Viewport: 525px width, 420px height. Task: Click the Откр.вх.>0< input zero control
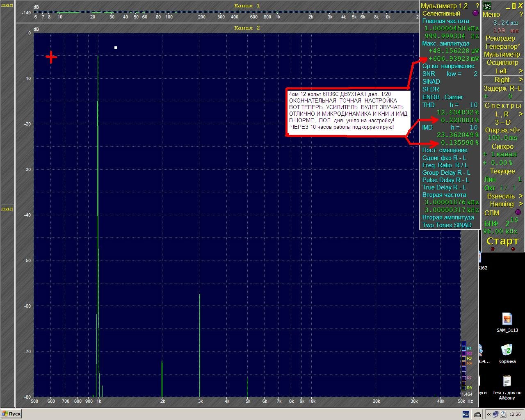(x=503, y=130)
